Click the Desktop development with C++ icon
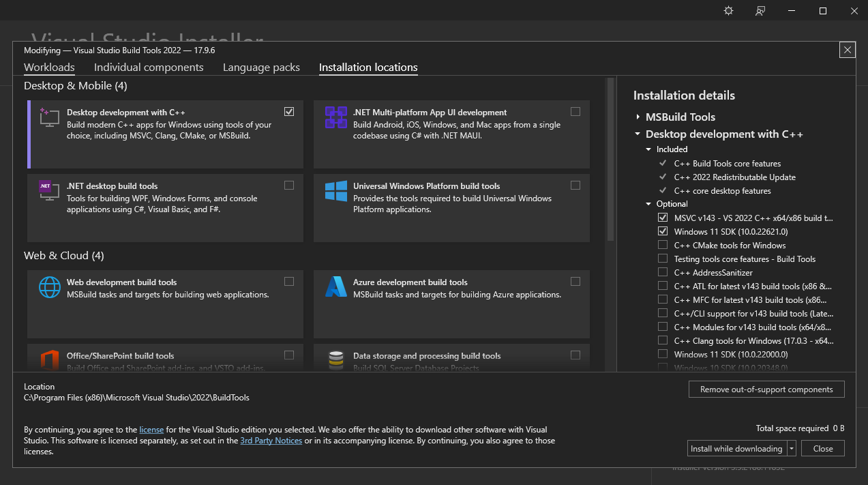The width and height of the screenshot is (868, 485). click(x=50, y=117)
